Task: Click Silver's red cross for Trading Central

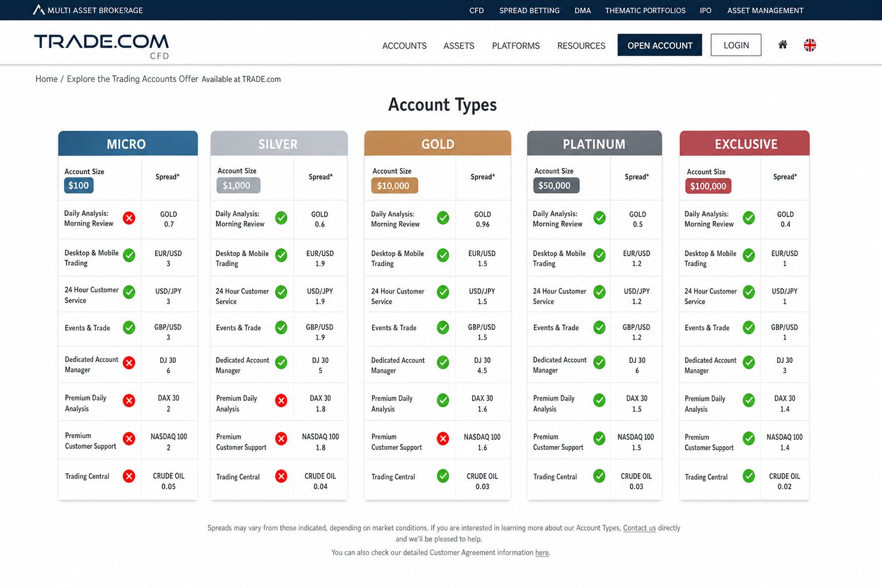Action: pos(281,476)
